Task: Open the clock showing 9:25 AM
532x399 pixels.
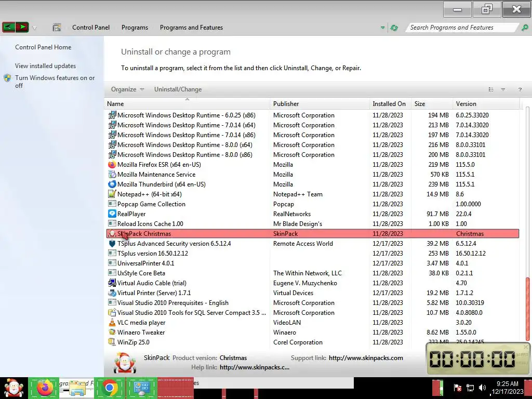Action: [508, 388]
